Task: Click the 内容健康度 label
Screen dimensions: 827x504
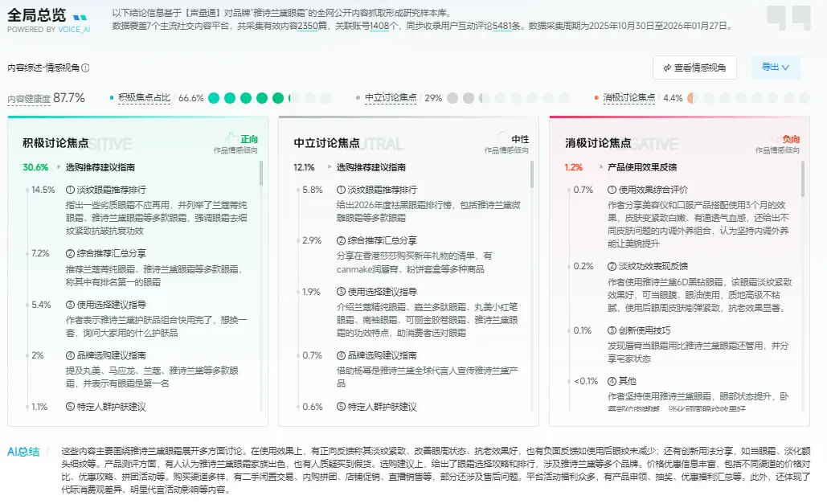Action: (29, 99)
